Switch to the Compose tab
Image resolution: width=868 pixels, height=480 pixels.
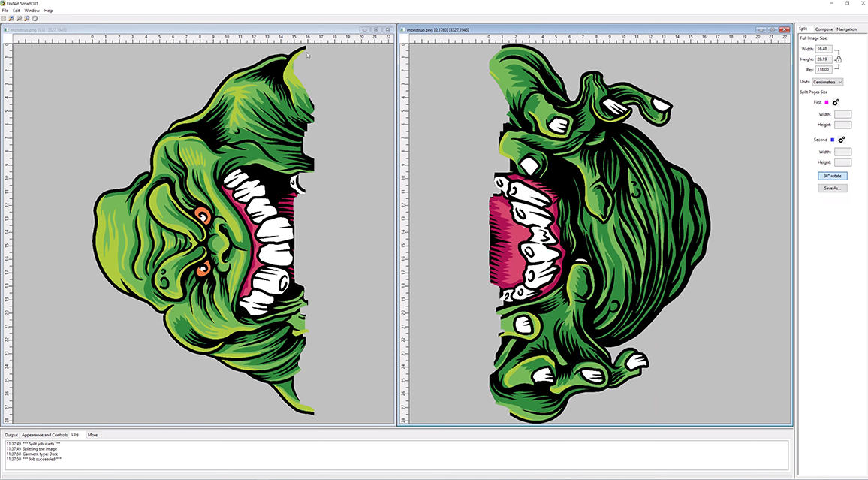click(824, 29)
